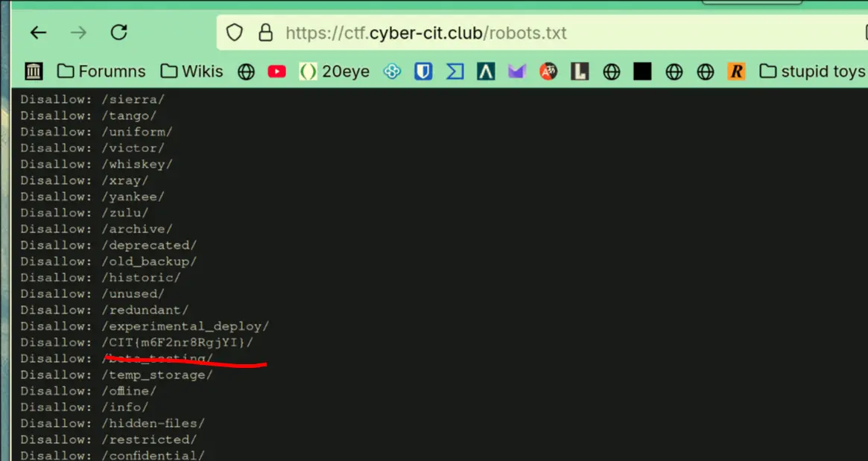This screenshot has width=868, height=461.
Task: Click the forward navigation arrow
Action: pyautogui.click(x=78, y=33)
